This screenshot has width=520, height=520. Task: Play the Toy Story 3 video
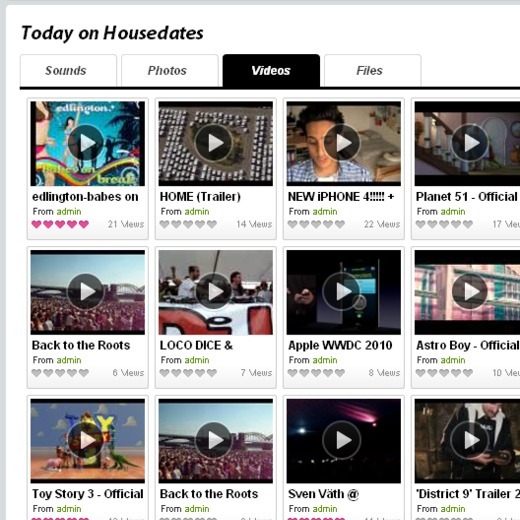click(87, 441)
